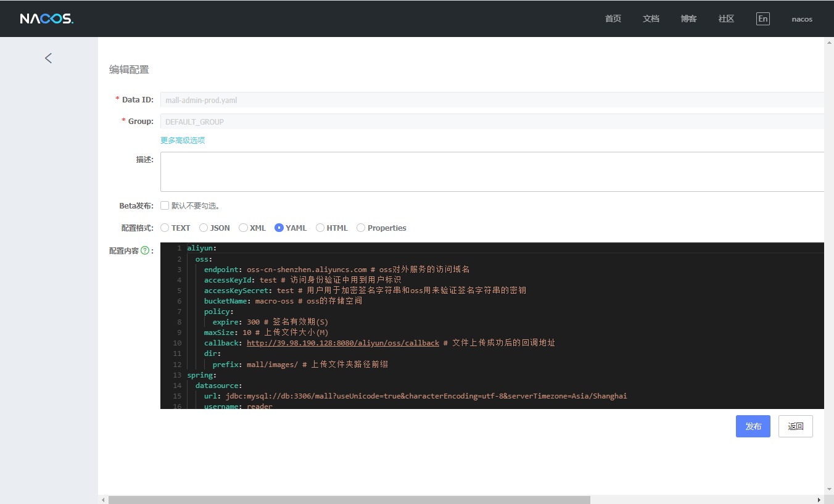Click the 返回 button
This screenshot has height=504, width=834.
pos(796,426)
